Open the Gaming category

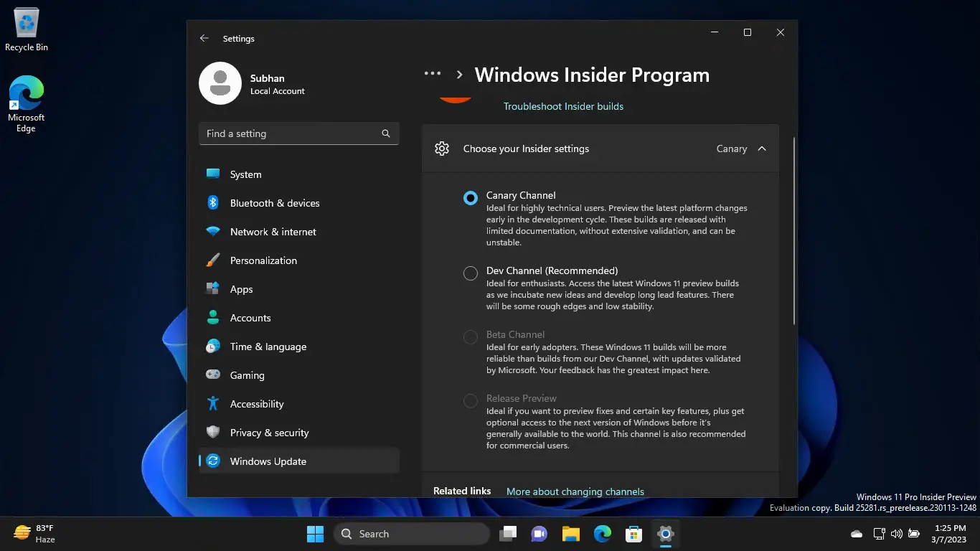(x=299, y=375)
